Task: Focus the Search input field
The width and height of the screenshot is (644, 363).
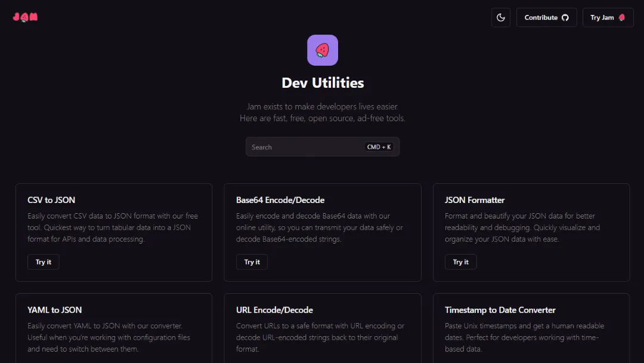Action: 323,147
